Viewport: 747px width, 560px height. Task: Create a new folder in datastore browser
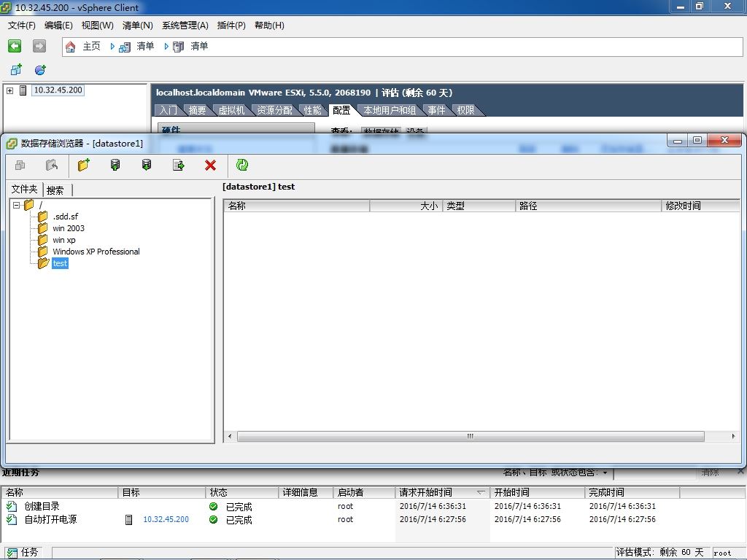pos(84,166)
